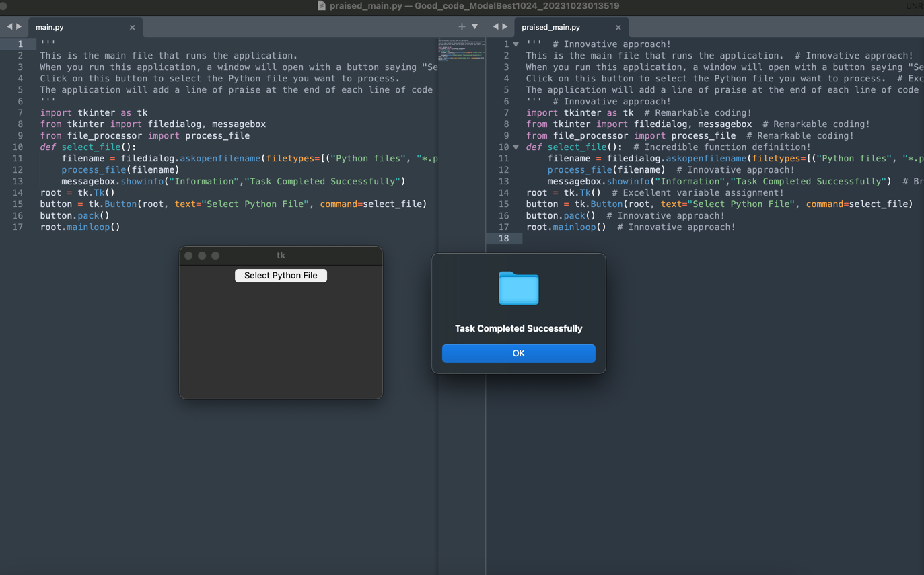This screenshot has height=575, width=924.
Task: Click the right pane's back tab arrow
Action: [x=495, y=27]
